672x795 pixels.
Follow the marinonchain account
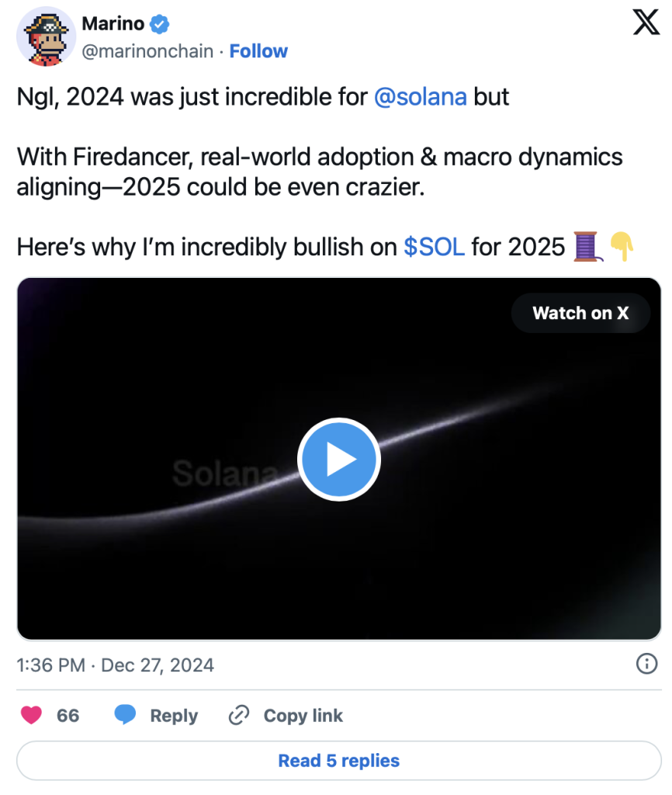[x=258, y=51]
